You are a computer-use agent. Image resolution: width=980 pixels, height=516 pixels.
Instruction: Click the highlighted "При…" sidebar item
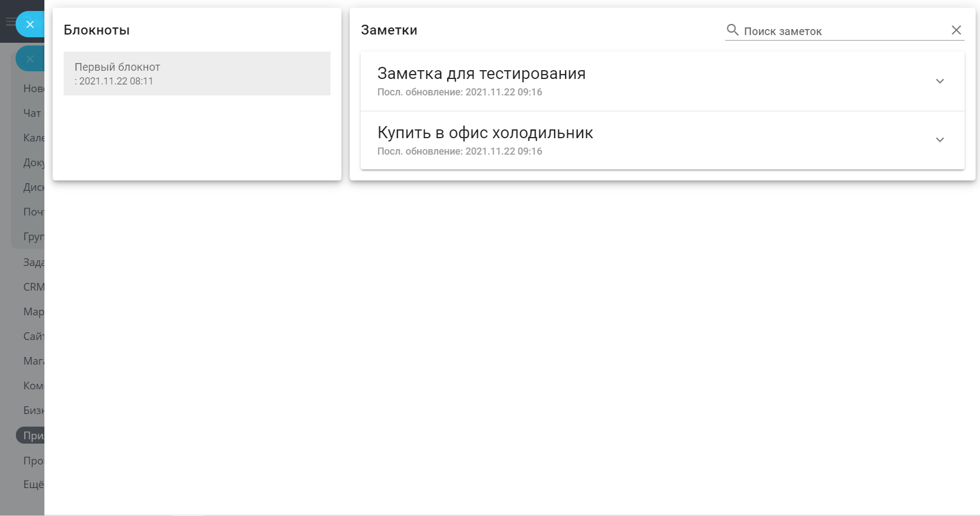33,436
